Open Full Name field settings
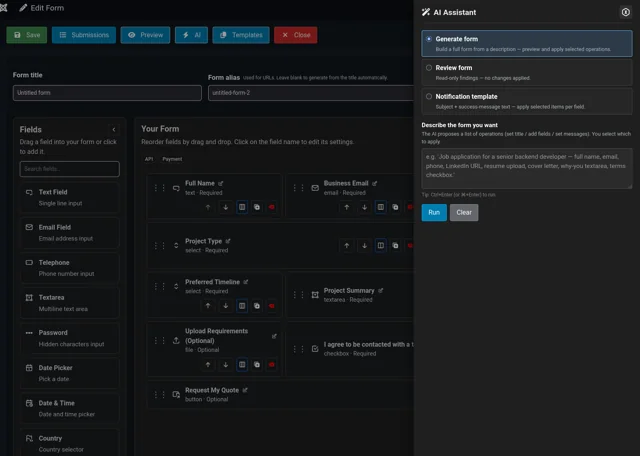 [x=200, y=183]
